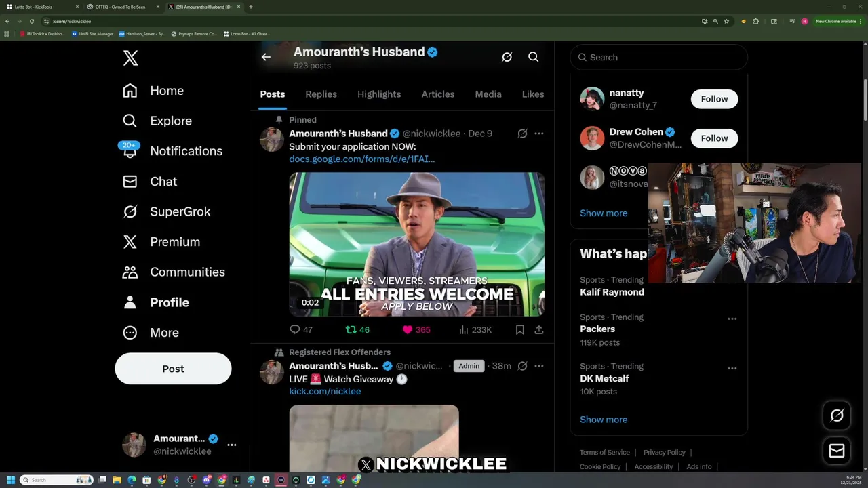Open the DK Metcalf trending topic
This screenshot has width=868, height=488.
point(604,378)
